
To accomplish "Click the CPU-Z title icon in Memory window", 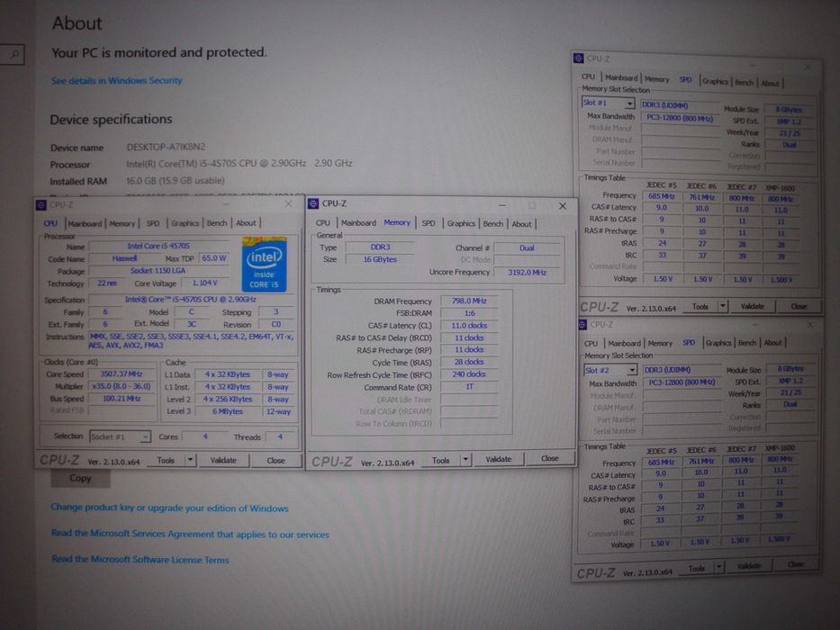I will [x=313, y=203].
